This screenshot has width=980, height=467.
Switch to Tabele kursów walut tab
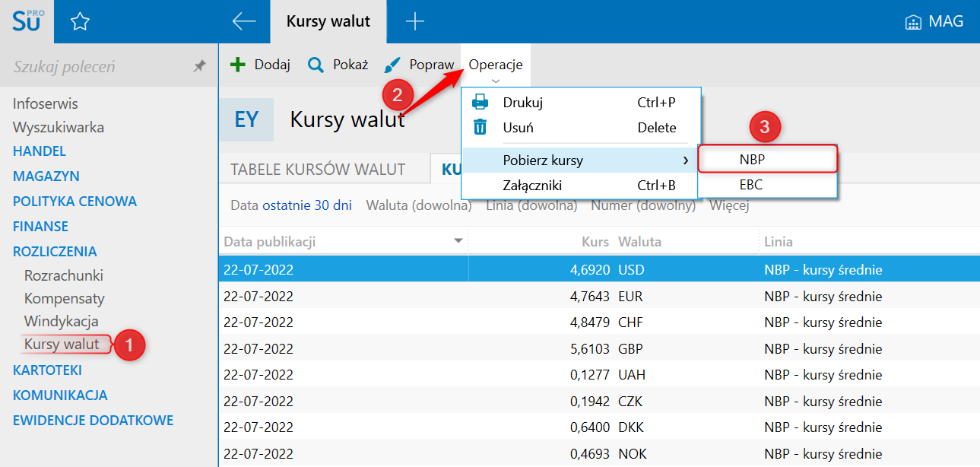coord(318,169)
